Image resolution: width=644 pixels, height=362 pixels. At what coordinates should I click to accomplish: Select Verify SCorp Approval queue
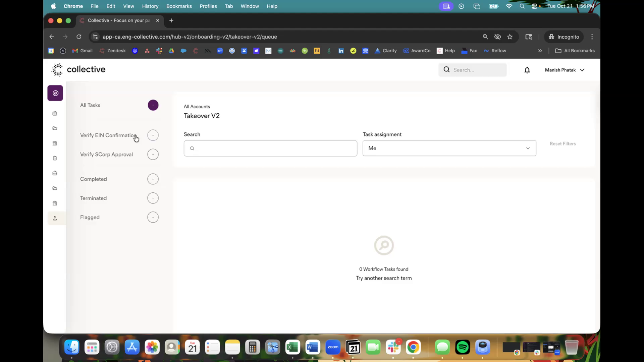click(x=106, y=155)
